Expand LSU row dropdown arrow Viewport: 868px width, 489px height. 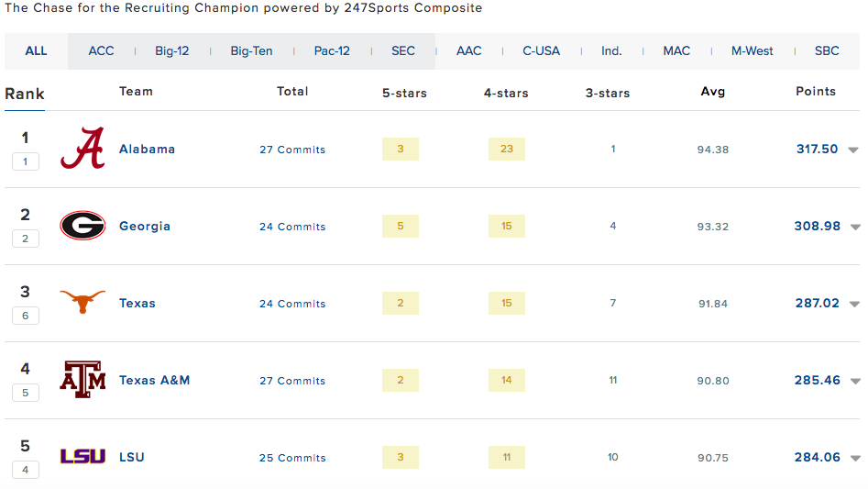click(855, 458)
